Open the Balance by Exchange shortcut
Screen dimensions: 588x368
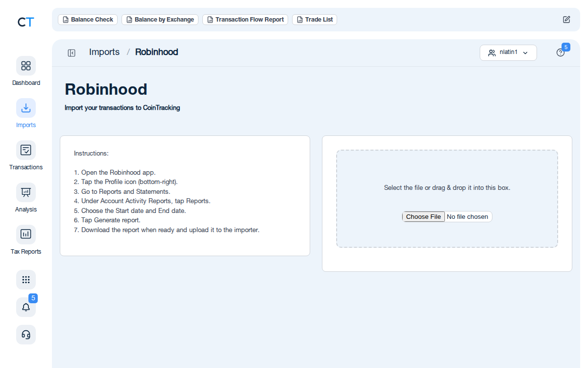pos(160,20)
